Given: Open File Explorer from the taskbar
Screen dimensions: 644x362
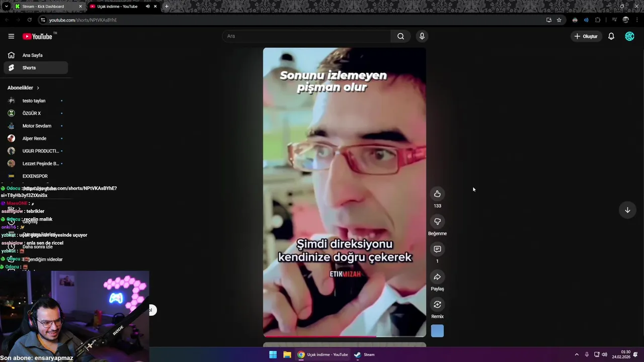Looking at the screenshot, I should (287, 354).
